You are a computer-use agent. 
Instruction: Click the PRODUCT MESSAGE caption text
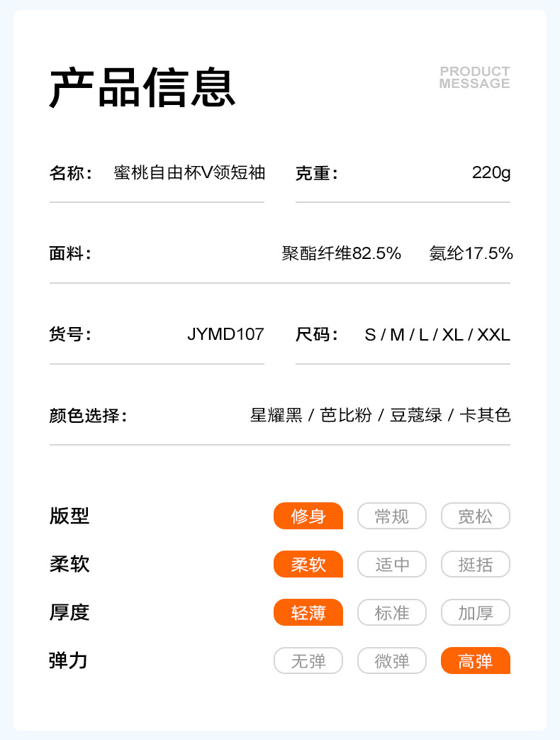point(474,77)
